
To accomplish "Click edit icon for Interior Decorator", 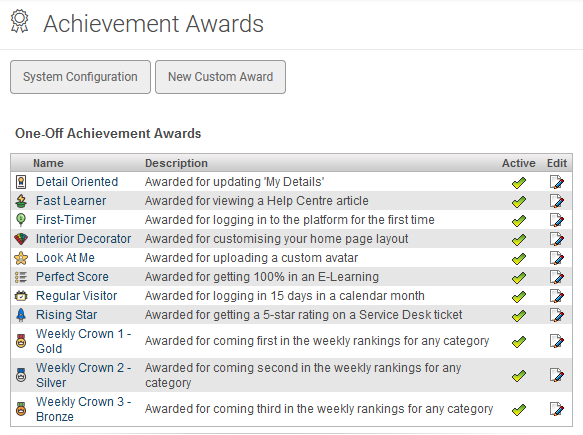I will click(557, 239).
